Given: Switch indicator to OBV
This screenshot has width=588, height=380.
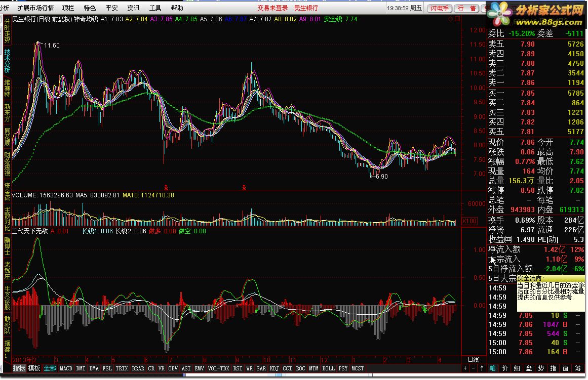Looking at the screenshot, I should (173, 368).
